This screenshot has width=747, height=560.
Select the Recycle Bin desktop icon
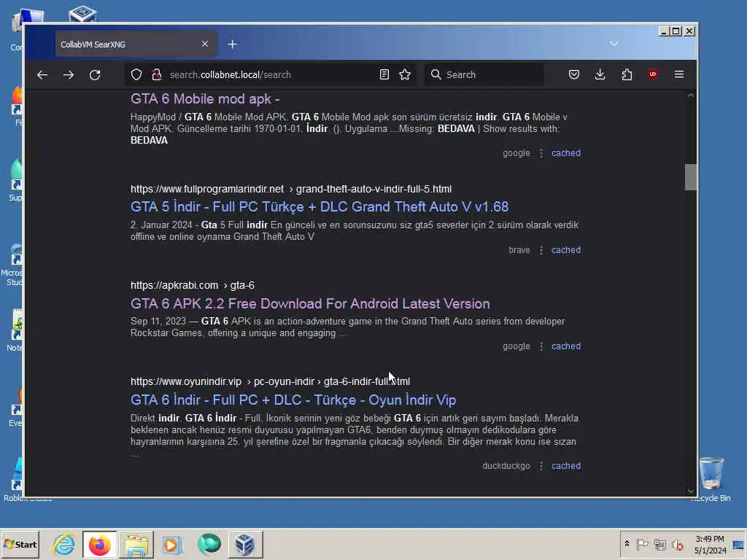(x=711, y=480)
